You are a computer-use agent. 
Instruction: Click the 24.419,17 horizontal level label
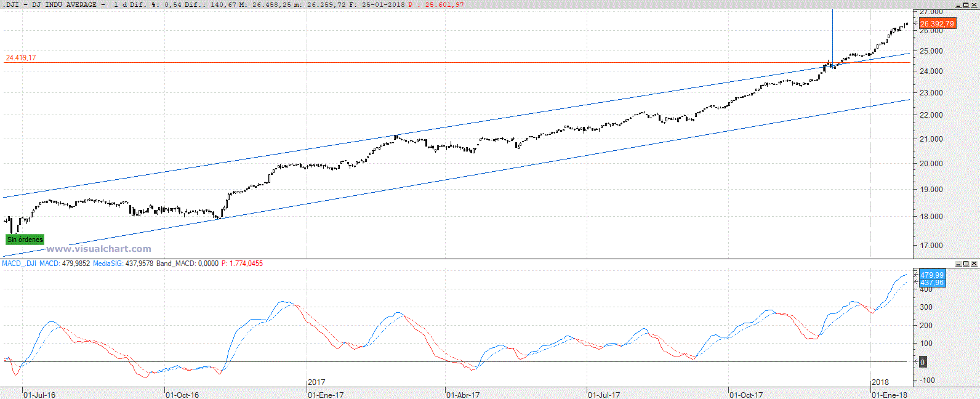click(x=21, y=58)
